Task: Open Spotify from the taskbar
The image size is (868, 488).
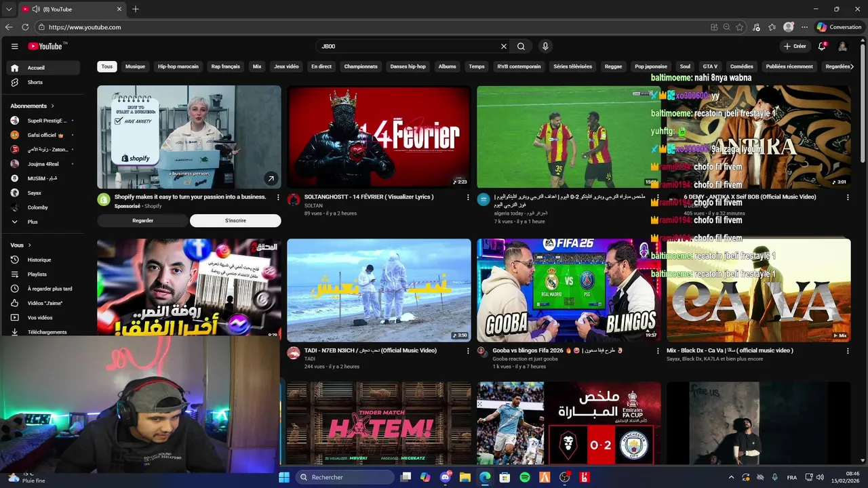Action: click(525, 477)
